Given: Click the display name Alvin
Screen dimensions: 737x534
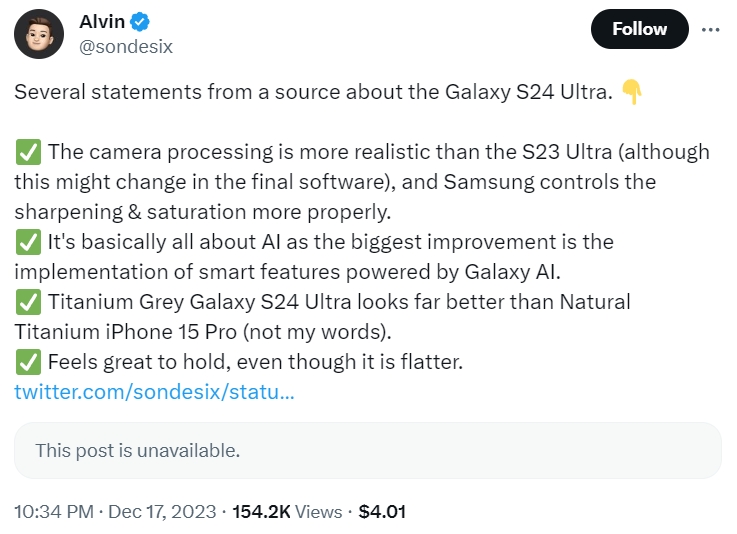Looking at the screenshot, I should (103, 21).
